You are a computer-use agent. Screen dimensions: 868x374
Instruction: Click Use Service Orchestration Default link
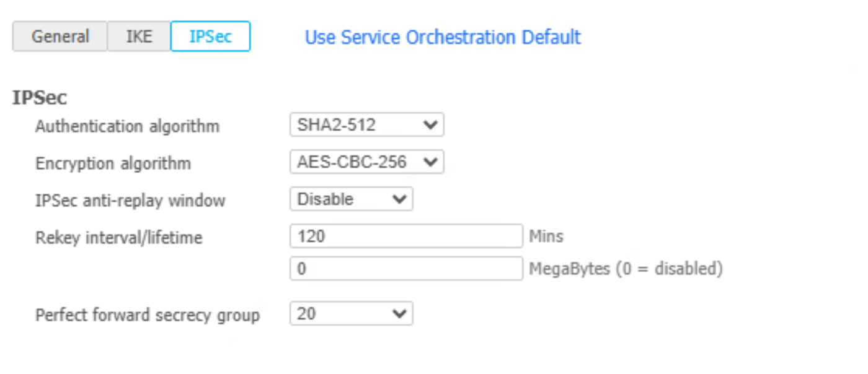coord(443,37)
